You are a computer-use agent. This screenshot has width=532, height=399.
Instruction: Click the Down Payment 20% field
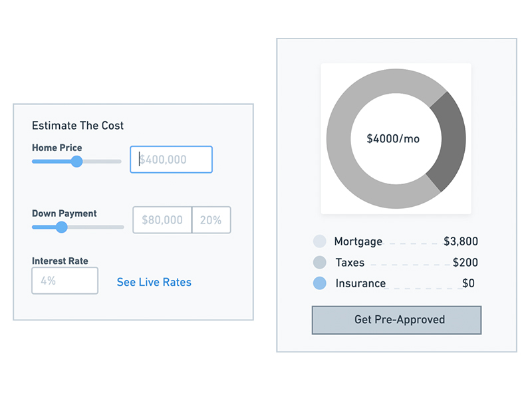click(211, 220)
